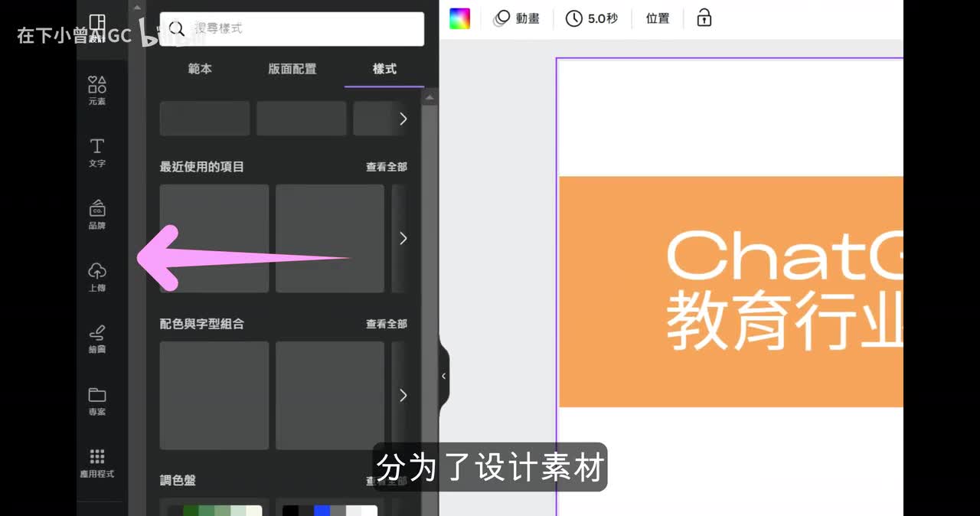The width and height of the screenshot is (980, 516).
Task: Click the 5.0秒 duration timer button
Action: tap(591, 18)
